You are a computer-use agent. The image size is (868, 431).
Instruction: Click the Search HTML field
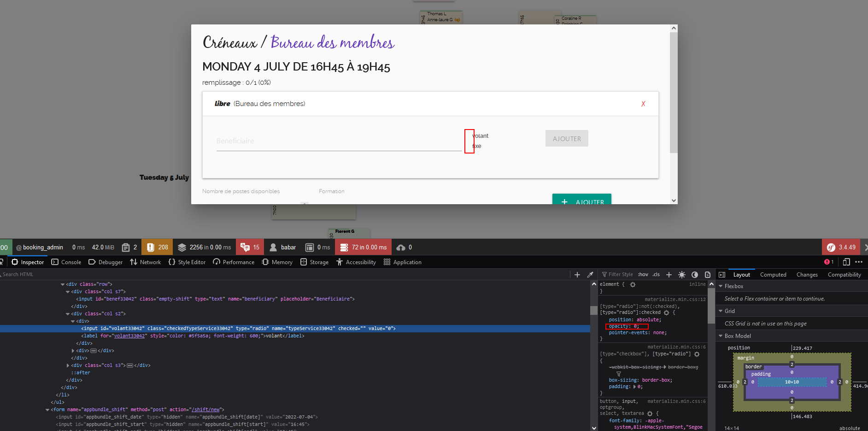(x=284, y=274)
